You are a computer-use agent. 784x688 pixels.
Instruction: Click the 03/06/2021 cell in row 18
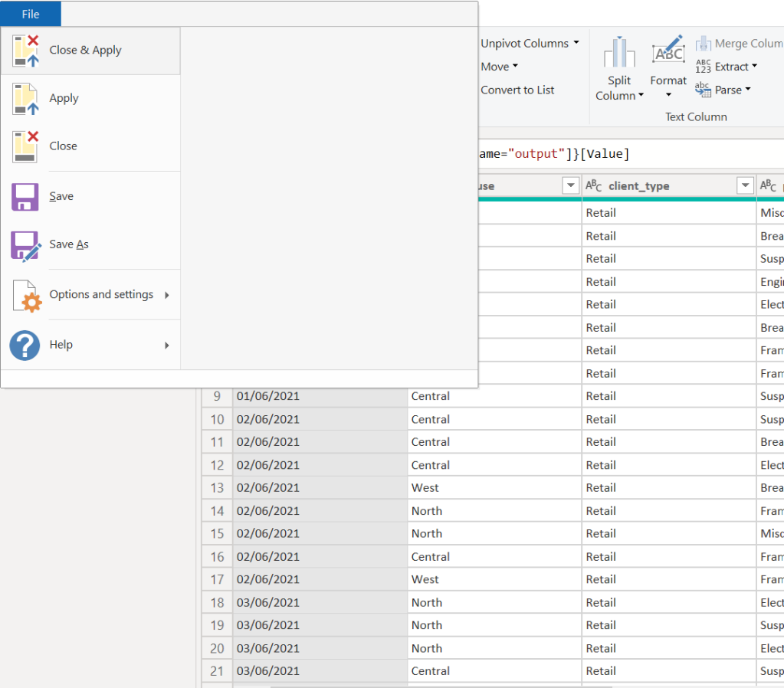[320, 602]
